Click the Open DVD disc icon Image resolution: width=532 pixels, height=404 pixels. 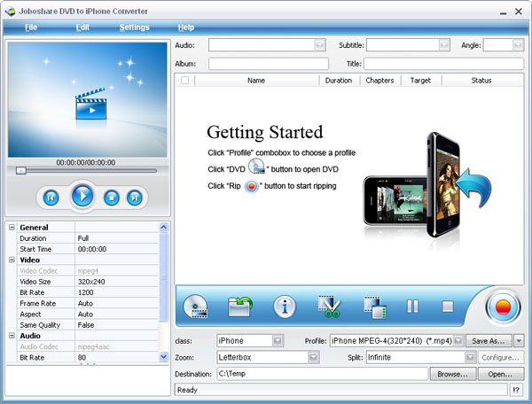(195, 307)
